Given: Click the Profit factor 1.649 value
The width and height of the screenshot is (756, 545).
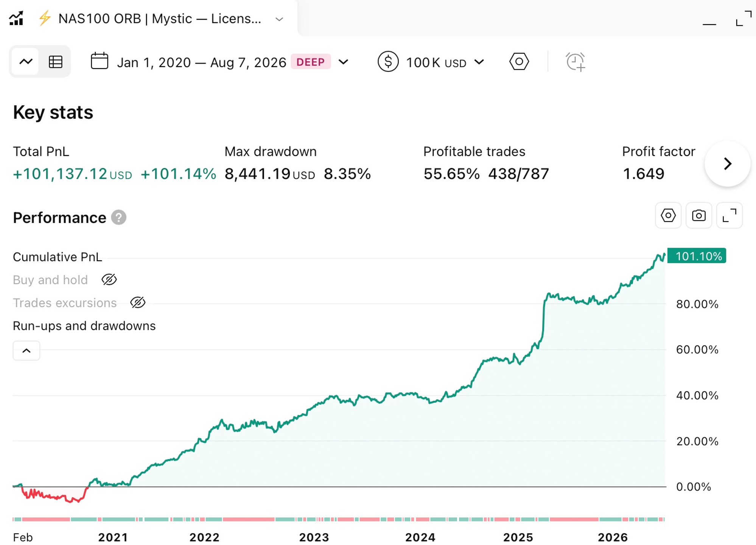Looking at the screenshot, I should click(643, 174).
